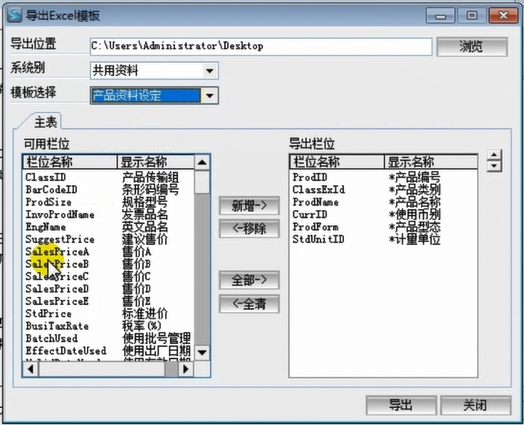The height and width of the screenshot is (425, 524).
Task: Click available fields list scroll down arrow
Action: [x=202, y=352]
